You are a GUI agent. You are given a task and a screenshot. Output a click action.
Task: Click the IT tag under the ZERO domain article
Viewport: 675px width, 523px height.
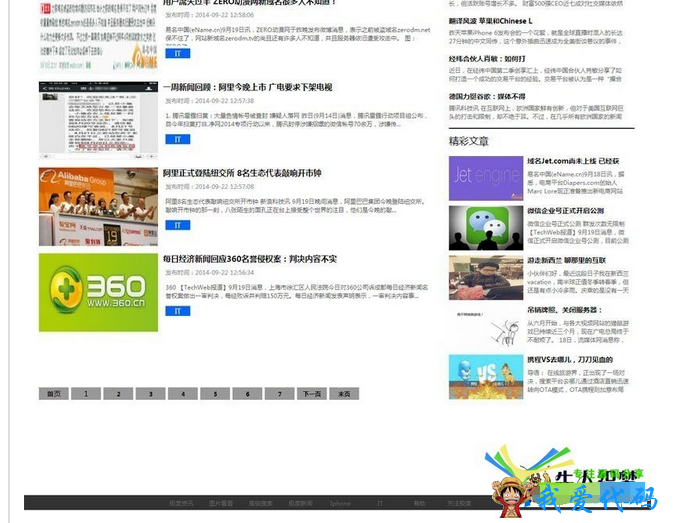click(177, 53)
